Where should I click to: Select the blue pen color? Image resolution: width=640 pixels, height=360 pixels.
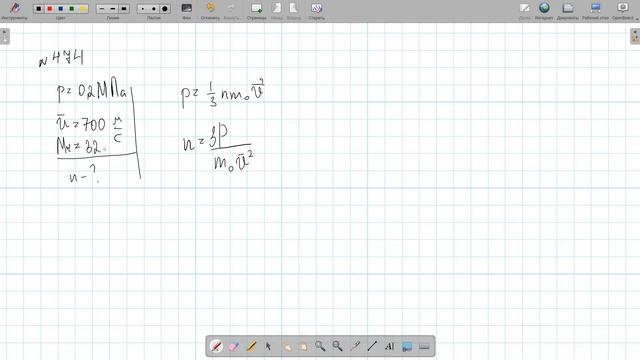click(x=61, y=9)
